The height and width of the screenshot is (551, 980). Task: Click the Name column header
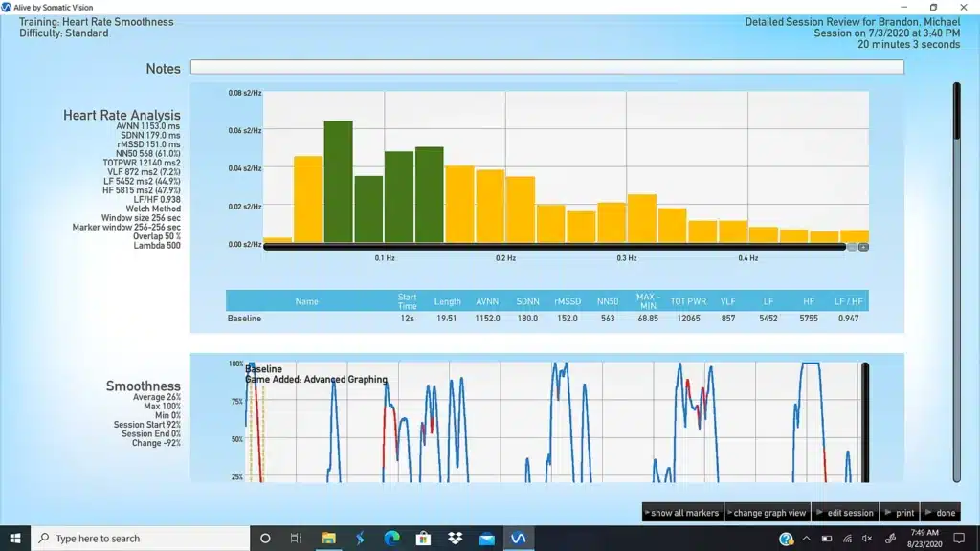point(307,301)
